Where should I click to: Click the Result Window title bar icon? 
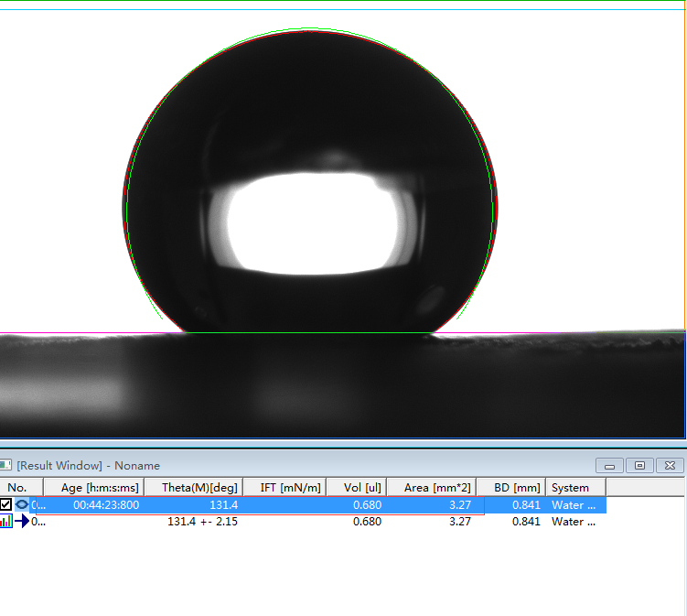click(5, 465)
